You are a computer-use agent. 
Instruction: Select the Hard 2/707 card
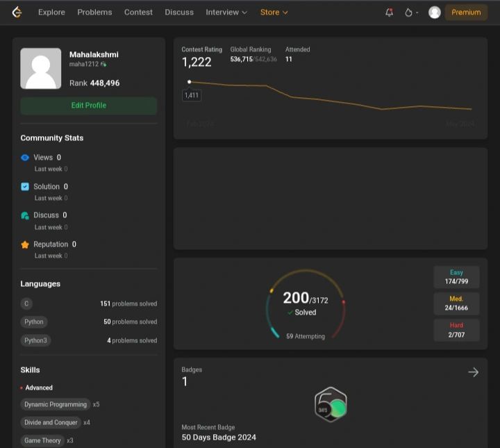pyautogui.click(x=456, y=330)
